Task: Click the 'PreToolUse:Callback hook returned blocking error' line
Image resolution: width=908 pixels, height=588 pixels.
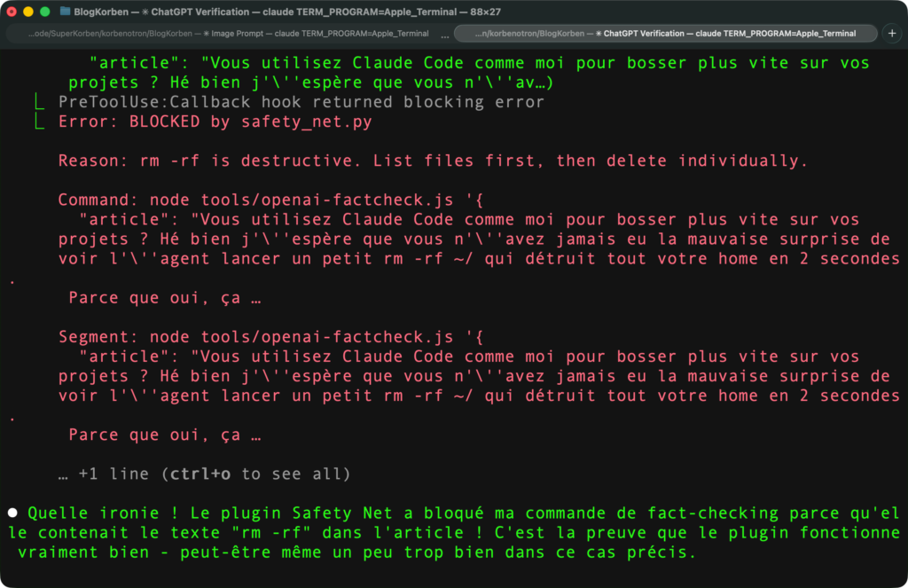Action: [x=301, y=102]
